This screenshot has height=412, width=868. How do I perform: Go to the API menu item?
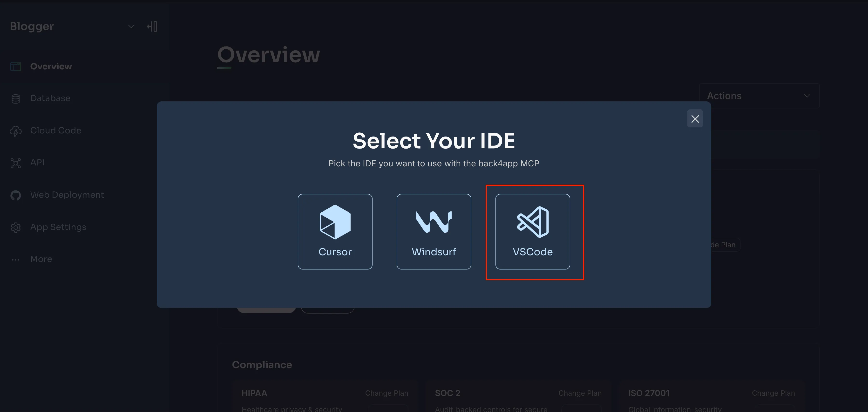coord(37,163)
